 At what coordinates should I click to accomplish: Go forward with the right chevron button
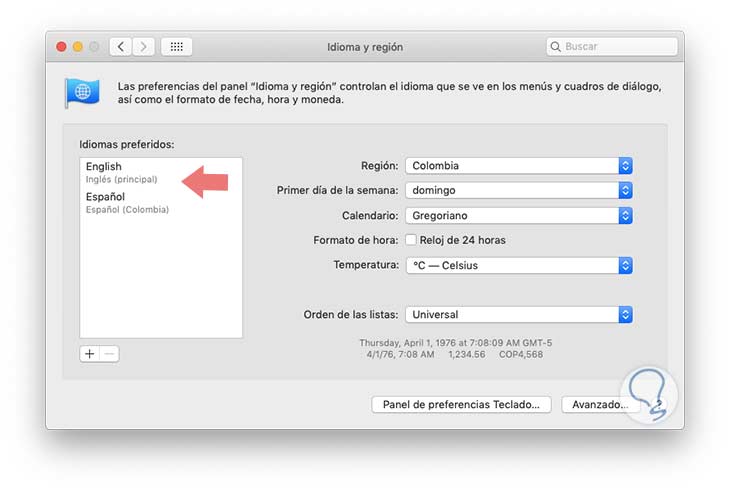(x=143, y=47)
